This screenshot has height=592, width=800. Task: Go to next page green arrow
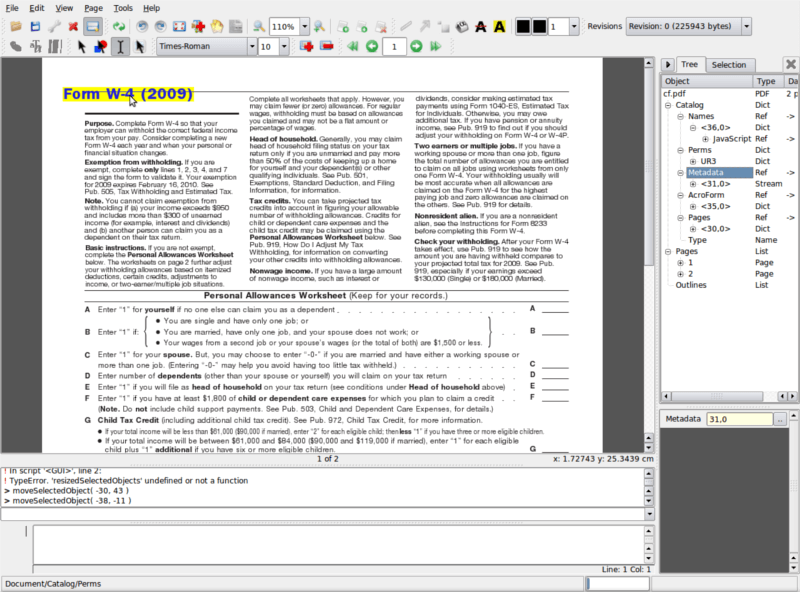click(417, 46)
